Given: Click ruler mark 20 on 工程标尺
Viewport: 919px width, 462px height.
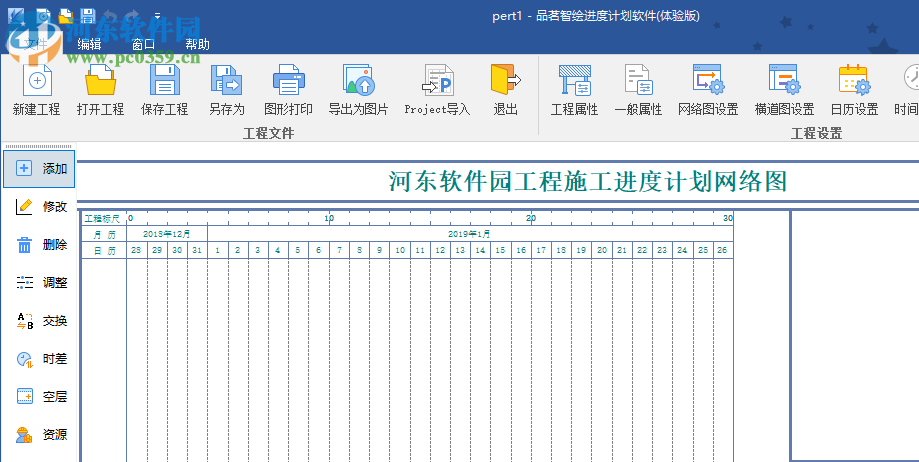Looking at the screenshot, I should pyautogui.click(x=531, y=218).
